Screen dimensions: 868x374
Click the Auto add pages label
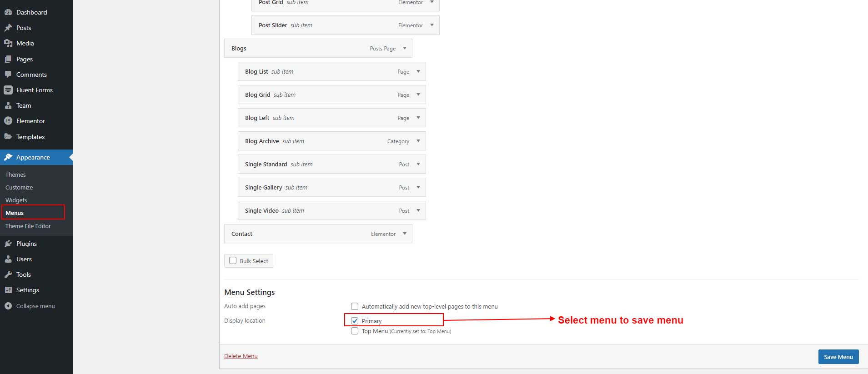pyautogui.click(x=245, y=306)
